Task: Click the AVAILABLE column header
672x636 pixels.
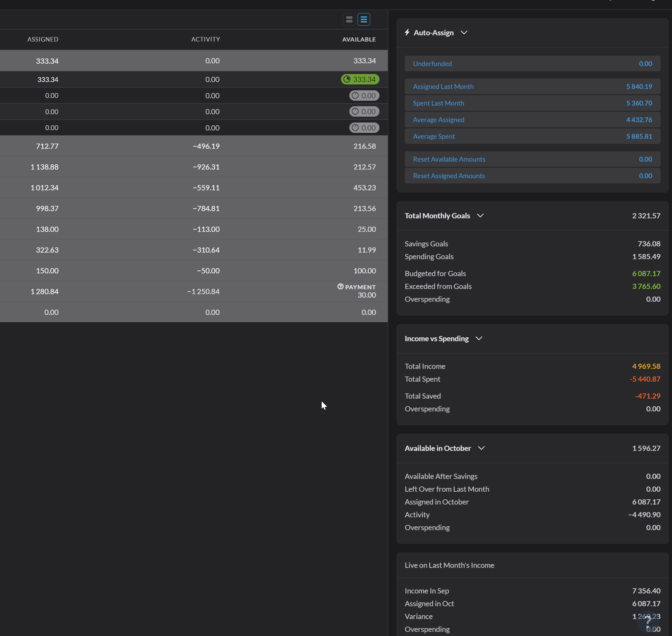Action: click(x=359, y=39)
